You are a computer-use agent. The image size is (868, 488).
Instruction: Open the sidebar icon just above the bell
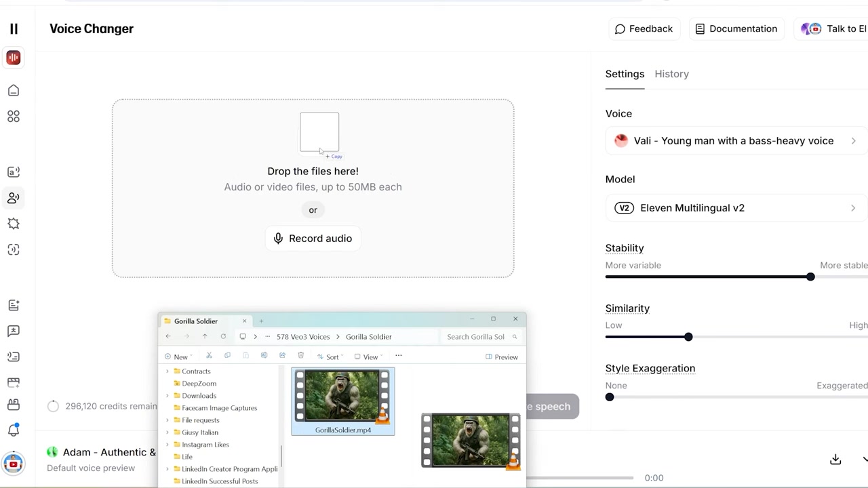tap(14, 405)
